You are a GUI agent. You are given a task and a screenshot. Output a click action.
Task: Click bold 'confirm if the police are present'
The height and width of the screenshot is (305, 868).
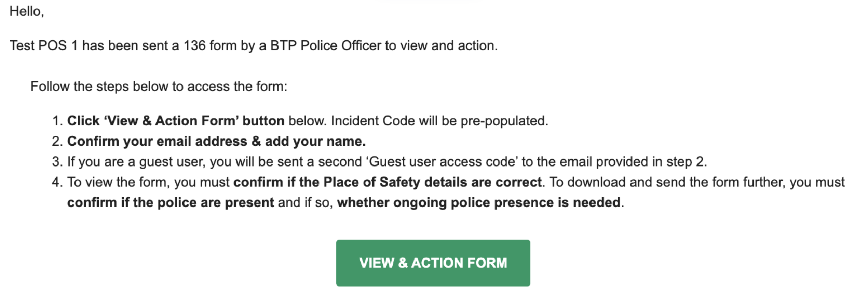(171, 203)
